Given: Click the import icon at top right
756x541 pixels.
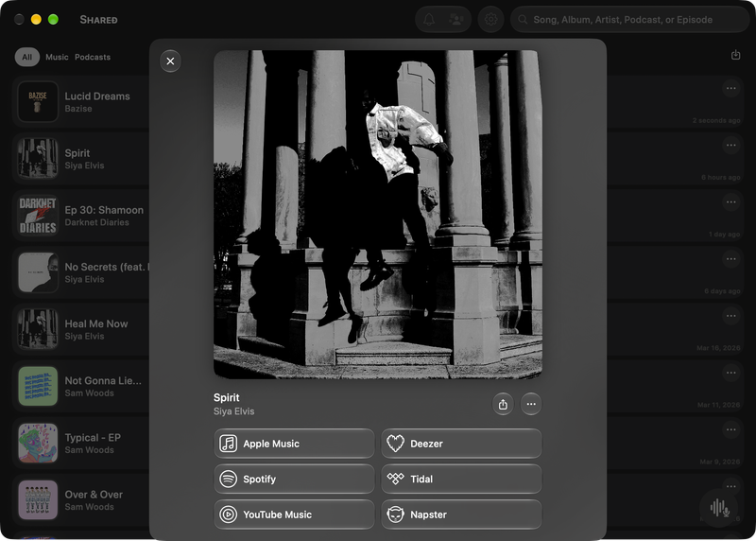Looking at the screenshot, I should click(735, 55).
